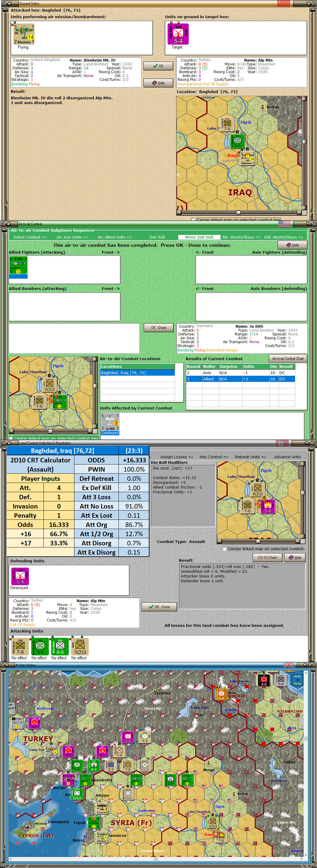Confirm Ground Strike result with OK
Viewport: 317px width, 868px height.
click(x=158, y=66)
